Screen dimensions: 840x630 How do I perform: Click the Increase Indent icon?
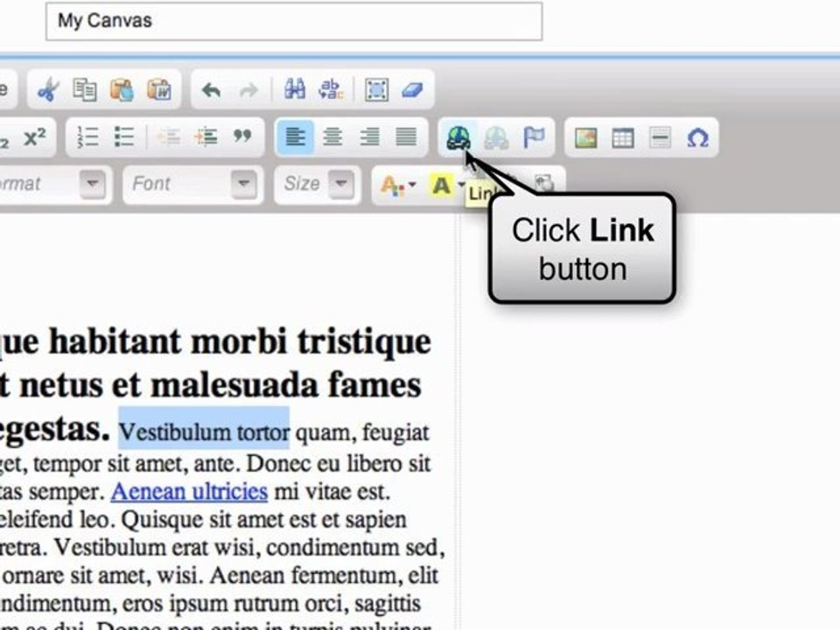pos(206,137)
